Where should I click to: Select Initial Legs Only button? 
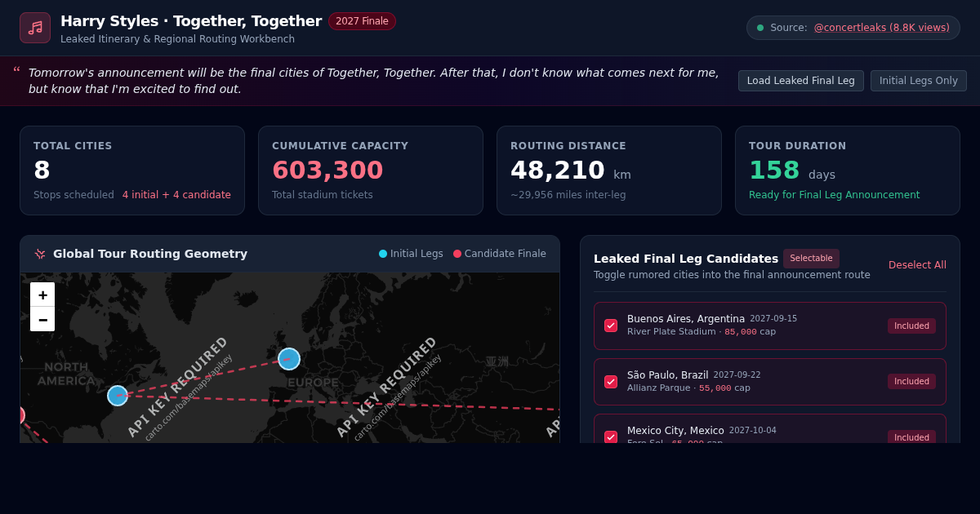coord(919,81)
